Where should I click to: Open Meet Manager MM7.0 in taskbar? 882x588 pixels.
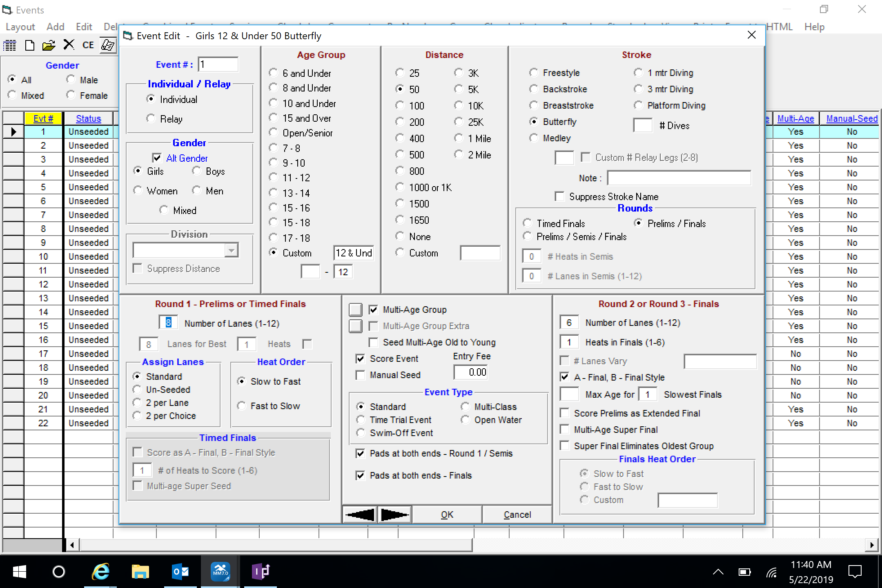coord(220,572)
